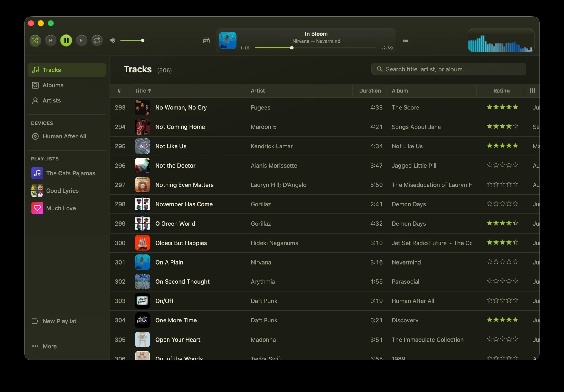The height and width of the screenshot is (392, 564).
Task: Click the audio visualizer display
Action: click(x=501, y=41)
